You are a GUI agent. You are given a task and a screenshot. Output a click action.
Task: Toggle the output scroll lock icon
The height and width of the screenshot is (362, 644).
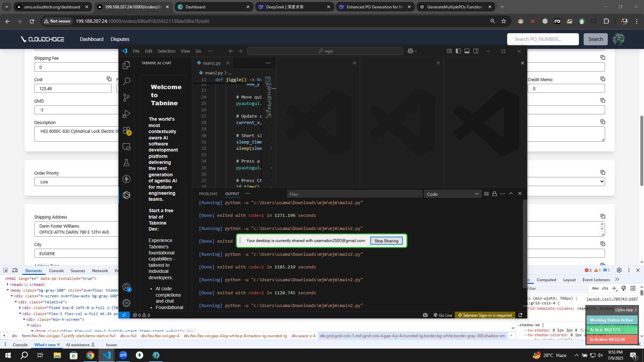pos(494,194)
